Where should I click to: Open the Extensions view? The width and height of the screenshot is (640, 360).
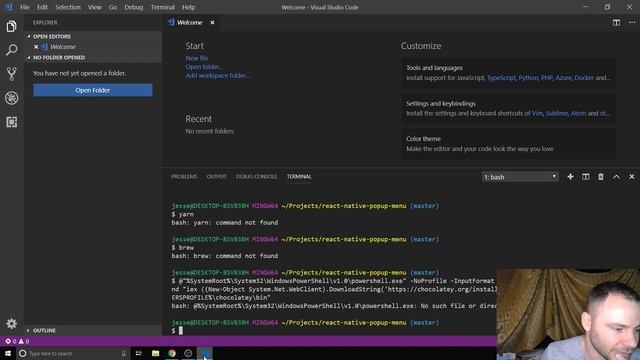pyautogui.click(x=11, y=122)
